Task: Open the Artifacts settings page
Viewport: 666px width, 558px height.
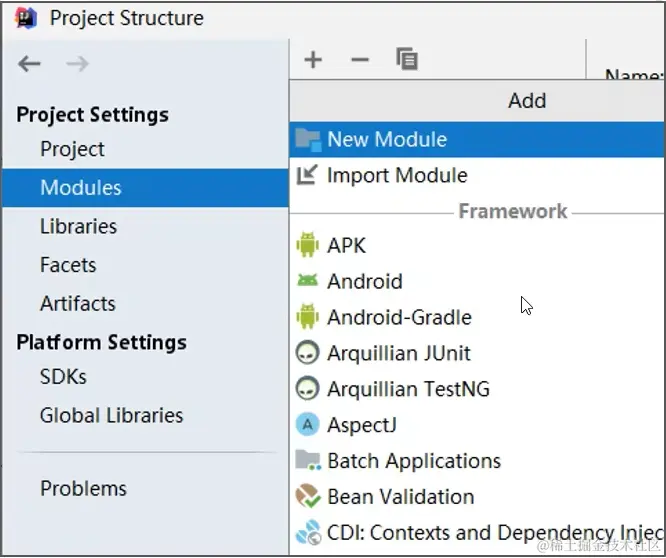Action: click(x=77, y=303)
